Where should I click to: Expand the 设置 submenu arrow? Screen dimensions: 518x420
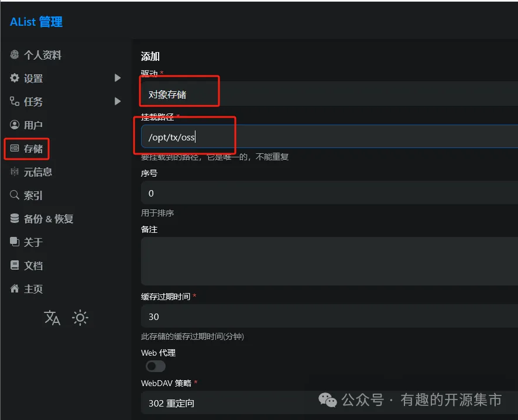(118, 78)
